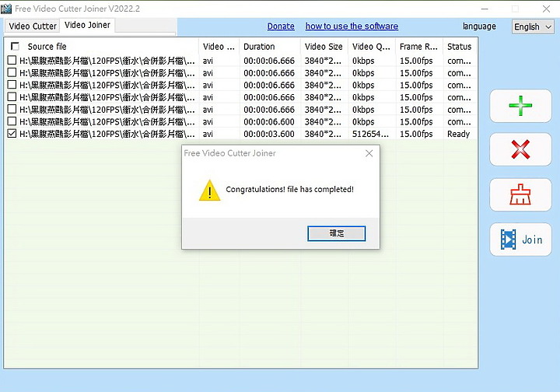Select the 00:00:03.600 duration cell
The height and width of the screenshot is (392, 560).
(x=269, y=134)
